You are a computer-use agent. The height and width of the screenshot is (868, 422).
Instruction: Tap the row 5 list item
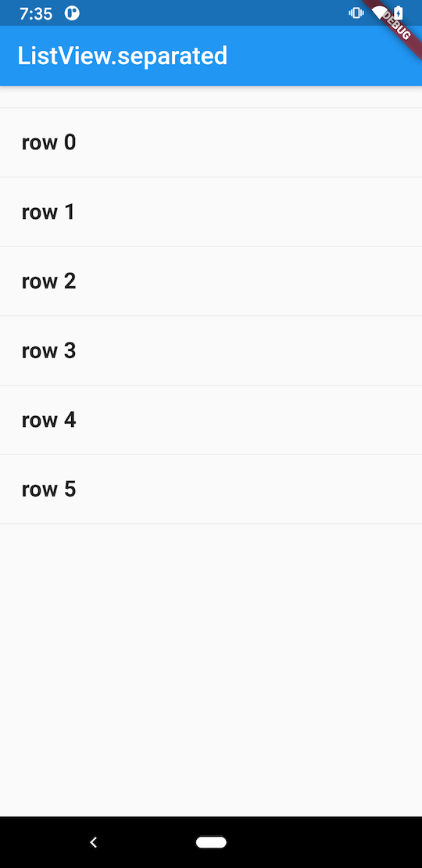tap(211, 490)
